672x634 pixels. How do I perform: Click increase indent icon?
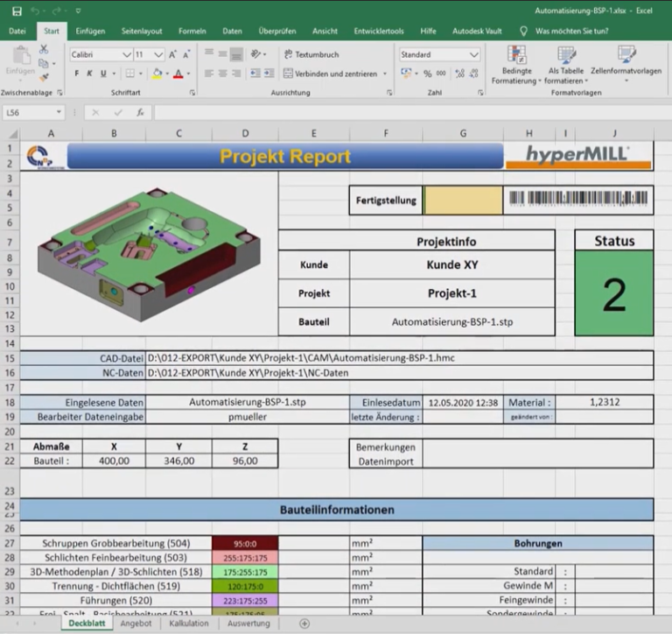click(x=269, y=74)
